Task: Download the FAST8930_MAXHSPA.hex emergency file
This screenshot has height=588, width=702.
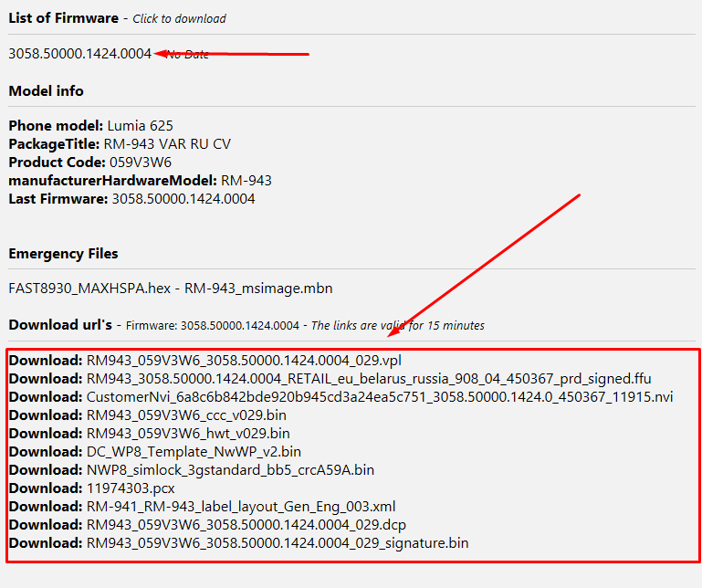Action: (x=89, y=289)
